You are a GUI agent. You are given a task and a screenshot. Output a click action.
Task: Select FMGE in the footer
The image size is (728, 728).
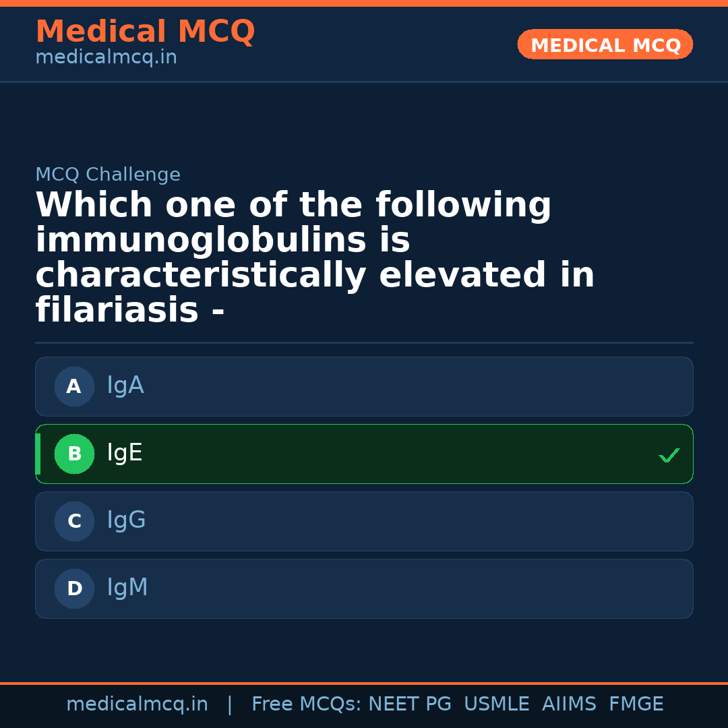click(x=636, y=704)
